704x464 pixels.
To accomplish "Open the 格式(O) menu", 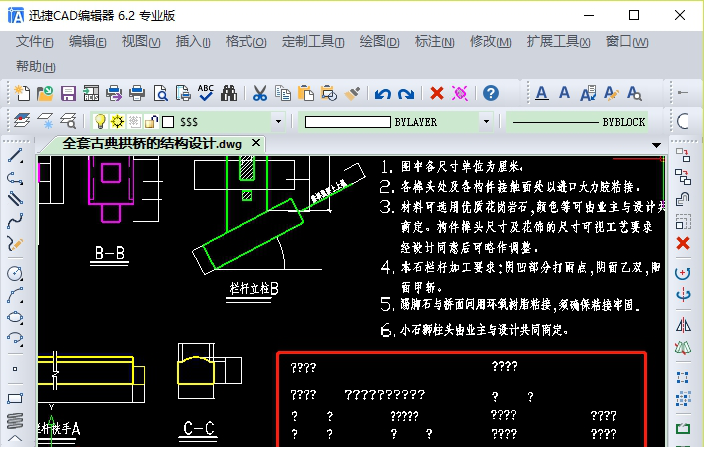I will pyautogui.click(x=246, y=42).
